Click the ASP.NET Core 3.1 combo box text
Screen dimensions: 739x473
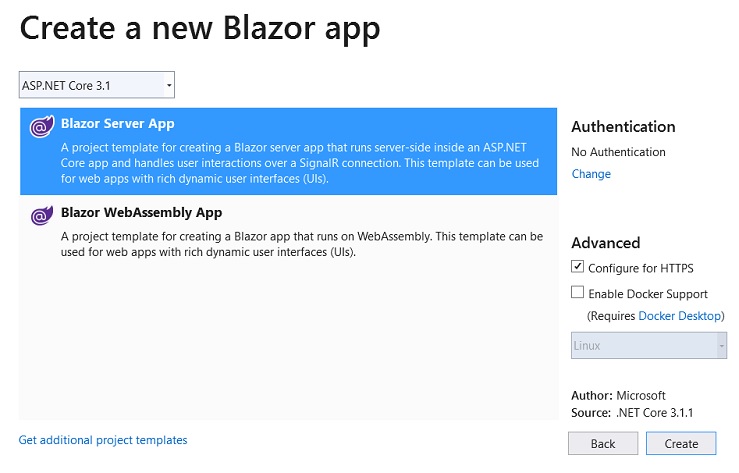pos(66,86)
